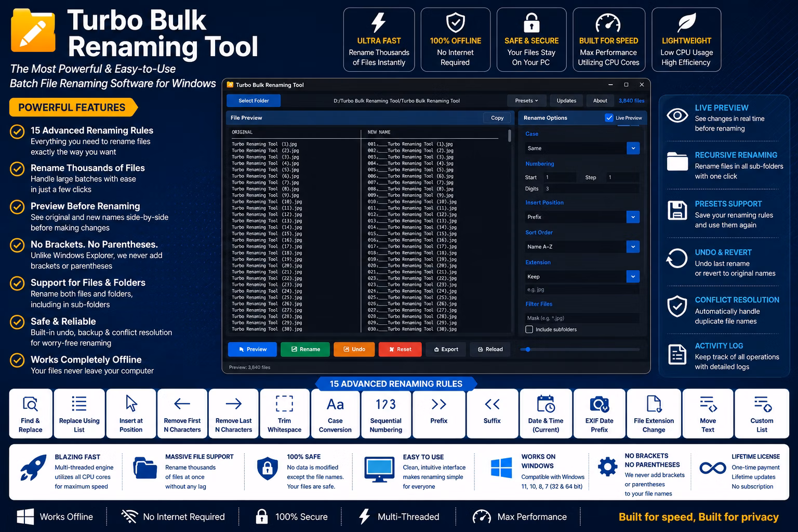Pick the Remove First N Characters arrow
This screenshot has width=798, height=532.
point(182,404)
